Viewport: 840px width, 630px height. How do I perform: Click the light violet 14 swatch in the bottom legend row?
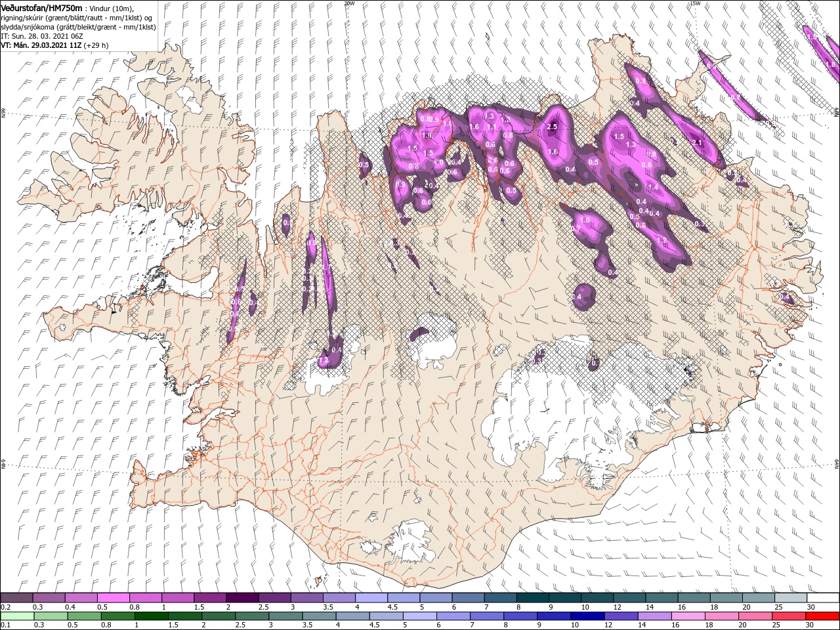654,616
